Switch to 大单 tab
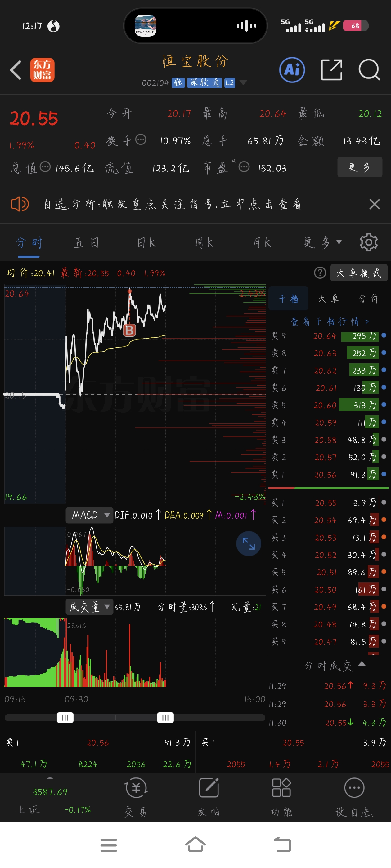Viewport: 391px width, 868px height. (x=328, y=299)
